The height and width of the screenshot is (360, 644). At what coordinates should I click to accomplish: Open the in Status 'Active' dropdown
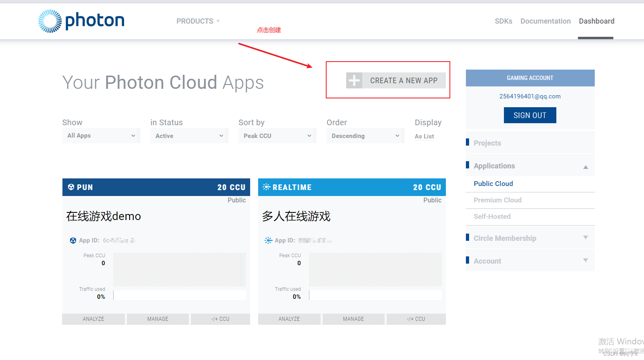pos(189,136)
